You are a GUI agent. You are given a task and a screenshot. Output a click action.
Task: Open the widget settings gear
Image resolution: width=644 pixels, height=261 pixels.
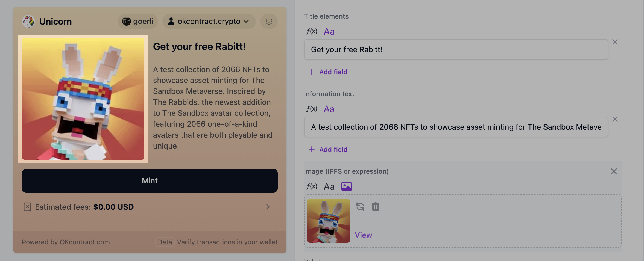coord(269,21)
